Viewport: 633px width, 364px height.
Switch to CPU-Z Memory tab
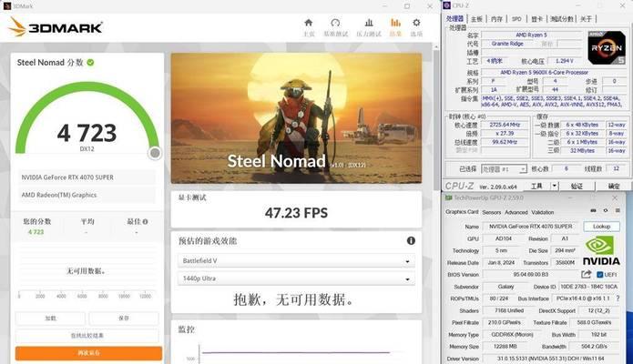[496, 19]
